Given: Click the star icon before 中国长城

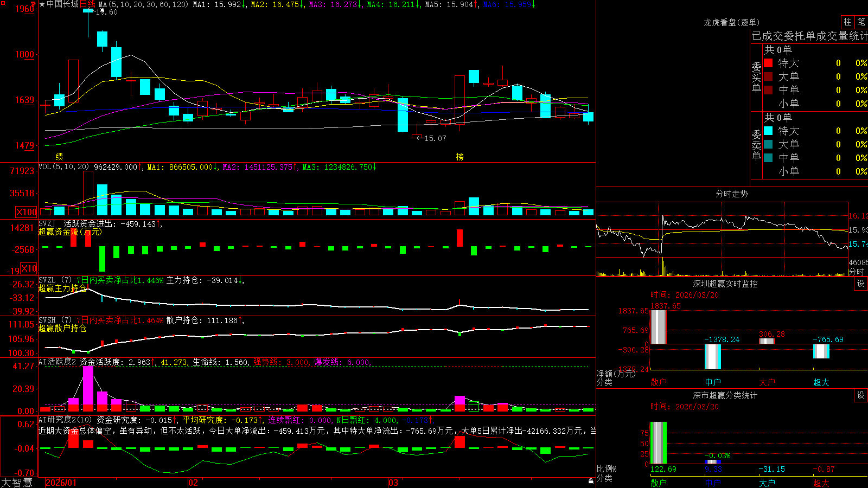Looking at the screenshot, I should pyautogui.click(x=42, y=4).
